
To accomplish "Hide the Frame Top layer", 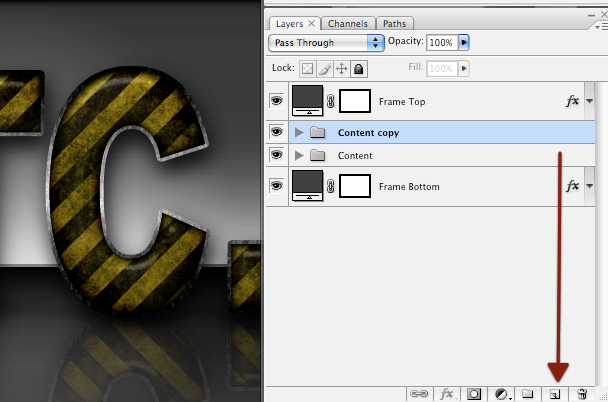I will coord(276,101).
